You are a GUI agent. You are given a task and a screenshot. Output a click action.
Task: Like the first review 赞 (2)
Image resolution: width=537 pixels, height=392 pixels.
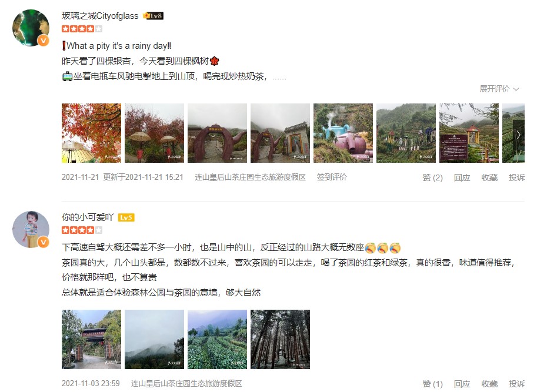point(432,177)
